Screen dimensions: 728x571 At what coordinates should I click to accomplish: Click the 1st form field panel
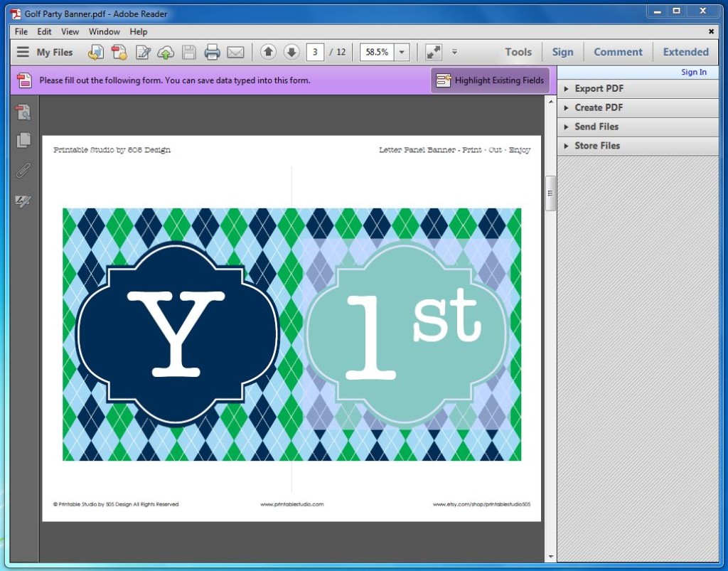(x=407, y=333)
